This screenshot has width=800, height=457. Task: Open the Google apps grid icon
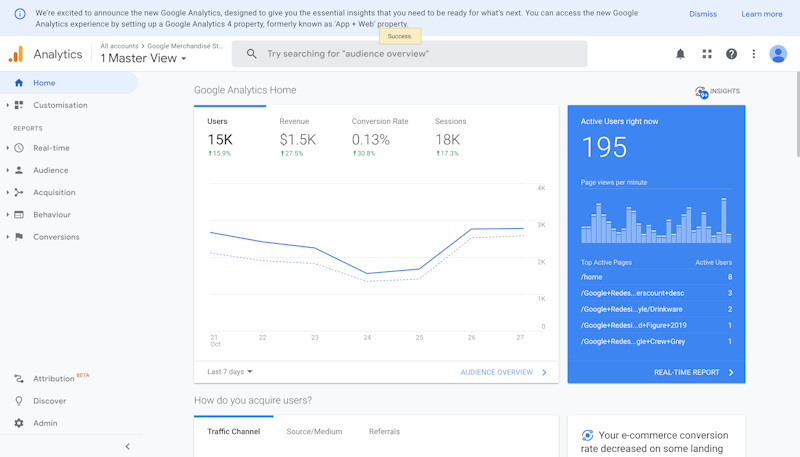(x=707, y=54)
